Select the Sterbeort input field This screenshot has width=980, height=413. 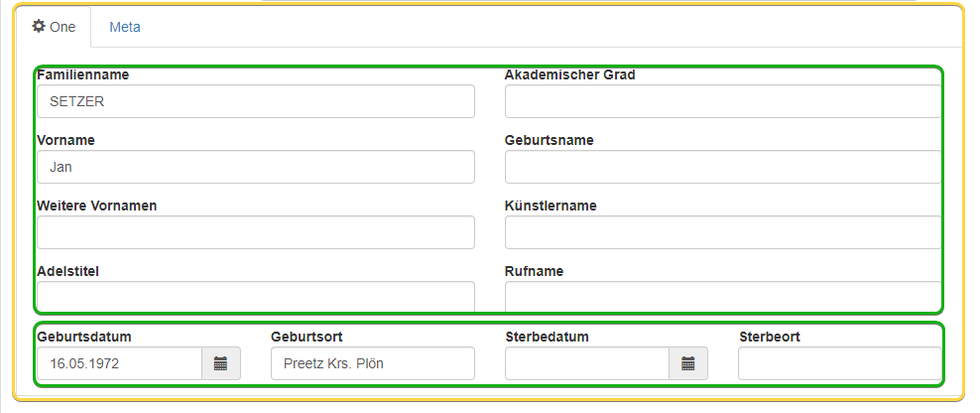(x=840, y=363)
